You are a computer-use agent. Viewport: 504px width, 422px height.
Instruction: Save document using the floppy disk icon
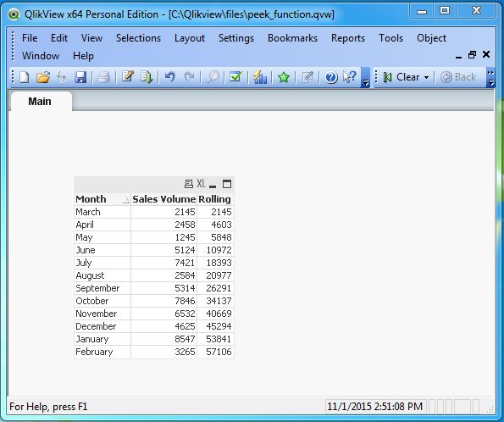[80, 77]
